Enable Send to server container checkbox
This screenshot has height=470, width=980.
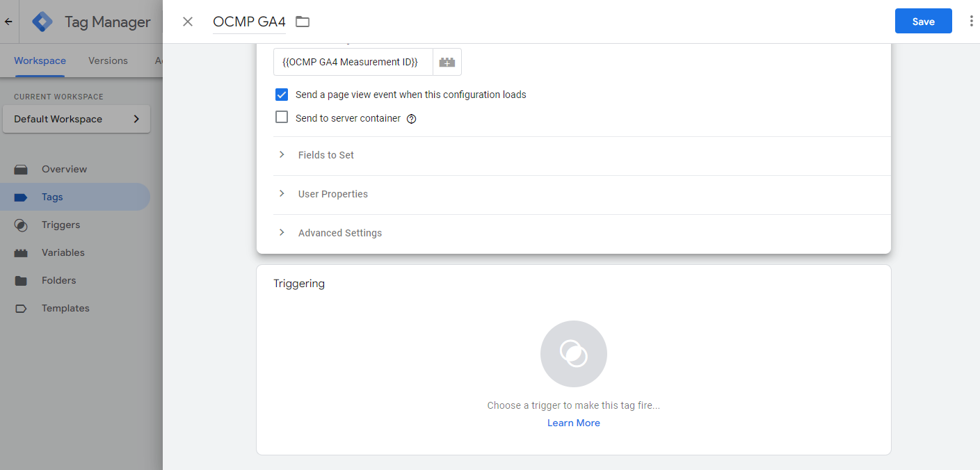point(282,117)
